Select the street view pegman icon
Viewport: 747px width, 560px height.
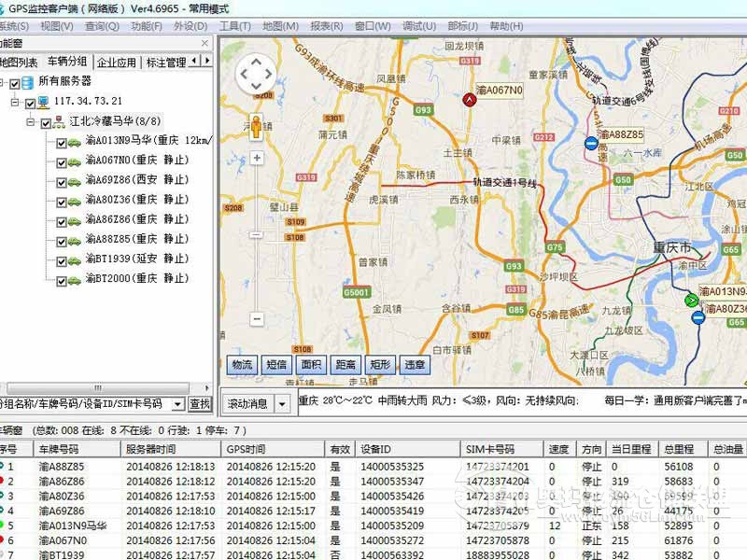click(x=256, y=127)
